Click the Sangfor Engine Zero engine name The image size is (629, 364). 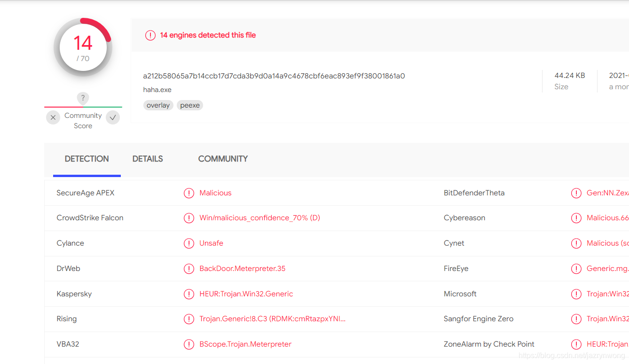tap(479, 319)
